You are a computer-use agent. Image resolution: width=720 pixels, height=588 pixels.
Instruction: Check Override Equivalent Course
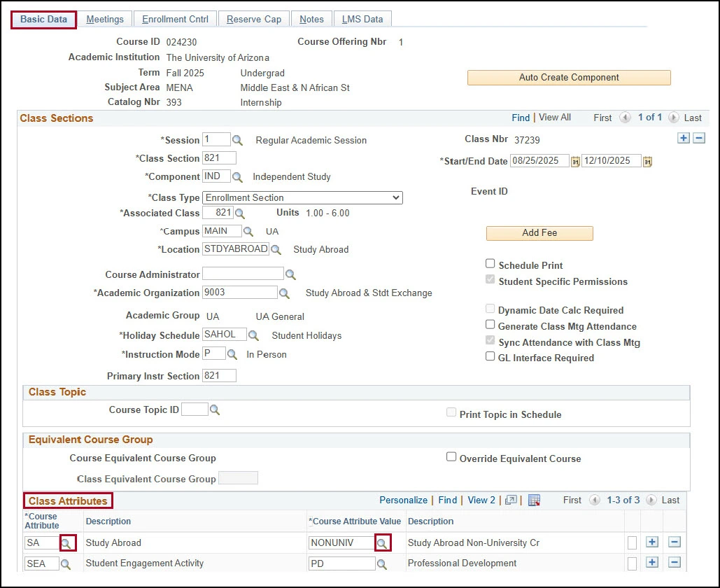click(451, 457)
